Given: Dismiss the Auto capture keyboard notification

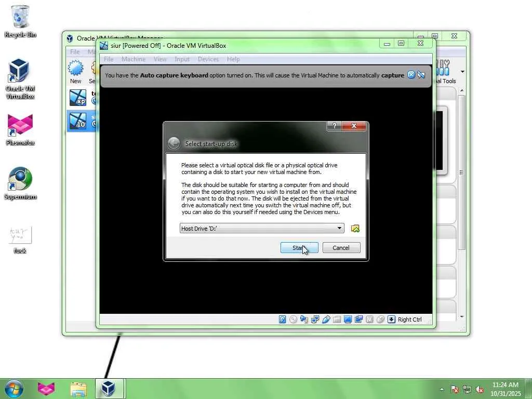Looking at the screenshot, I should click(411, 75).
